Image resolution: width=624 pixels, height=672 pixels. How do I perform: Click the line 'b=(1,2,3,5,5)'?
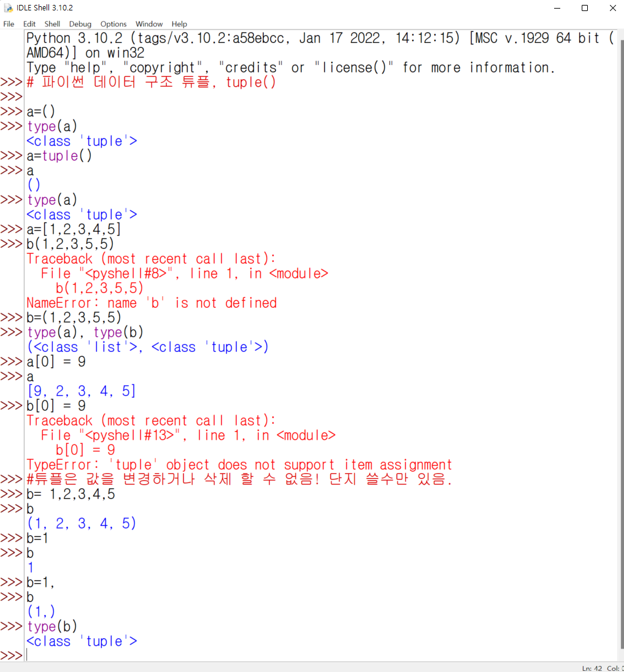(x=74, y=318)
